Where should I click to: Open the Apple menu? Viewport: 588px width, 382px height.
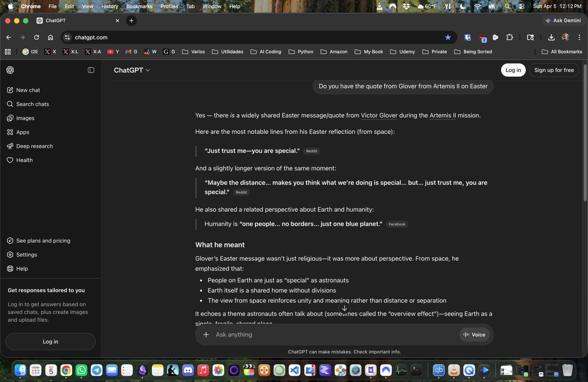pyautogui.click(x=10, y=6)
